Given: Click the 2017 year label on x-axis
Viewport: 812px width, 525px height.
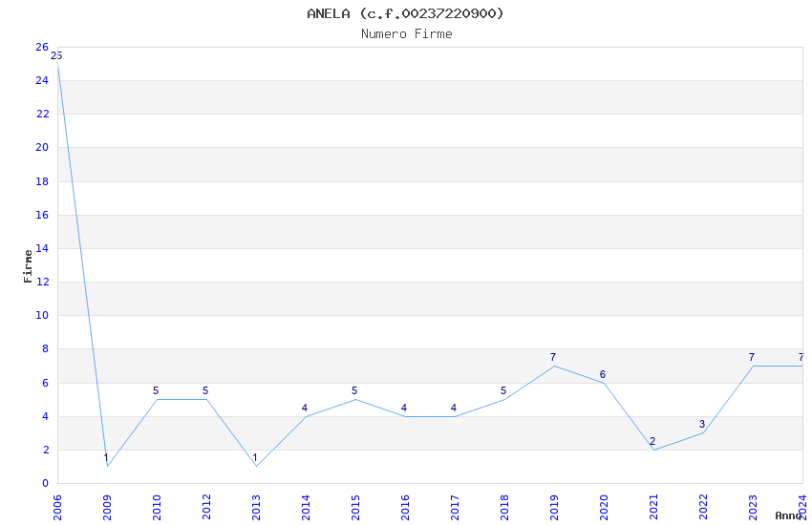Looking at the screenshot, I should (455, 508).
